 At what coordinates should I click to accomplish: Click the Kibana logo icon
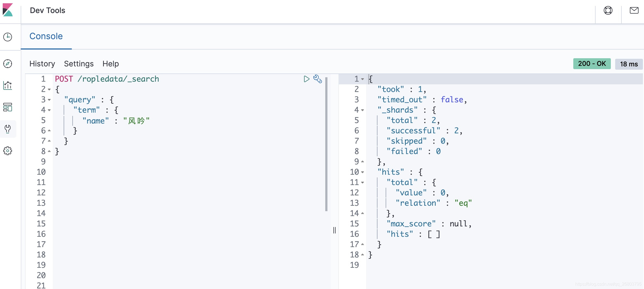[8, 10]
